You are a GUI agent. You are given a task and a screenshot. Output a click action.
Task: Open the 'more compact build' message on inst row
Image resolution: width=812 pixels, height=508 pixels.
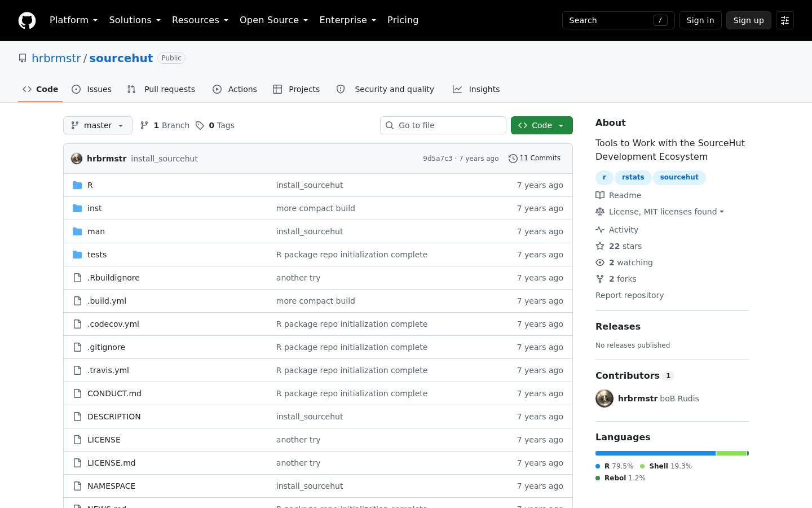tap(316, 208)
